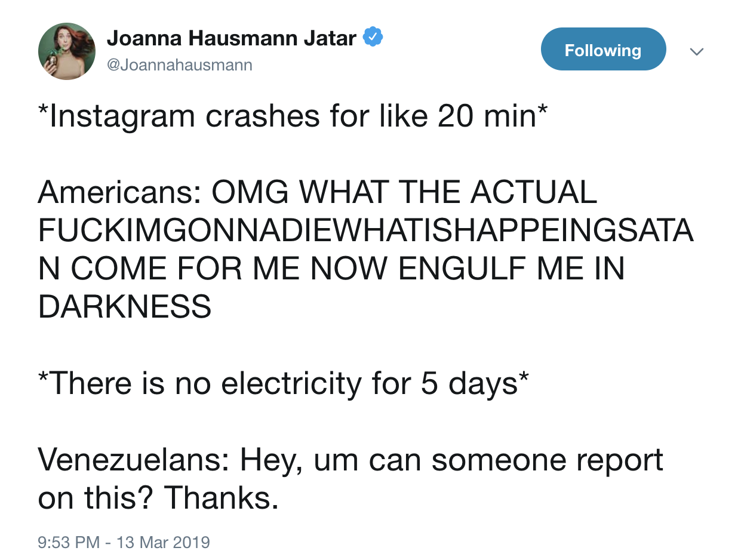Image resolution: width=738 pixels, height=560 pixels.
Task: Click the down arrow to see tweet actions
Action: [697, 52]
